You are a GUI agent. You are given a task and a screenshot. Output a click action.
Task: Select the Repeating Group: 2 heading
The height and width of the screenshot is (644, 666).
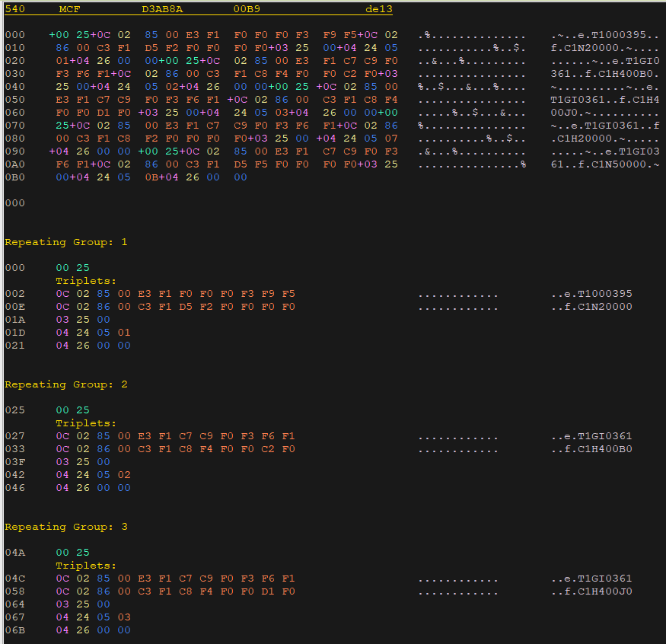tap(66, 384)
